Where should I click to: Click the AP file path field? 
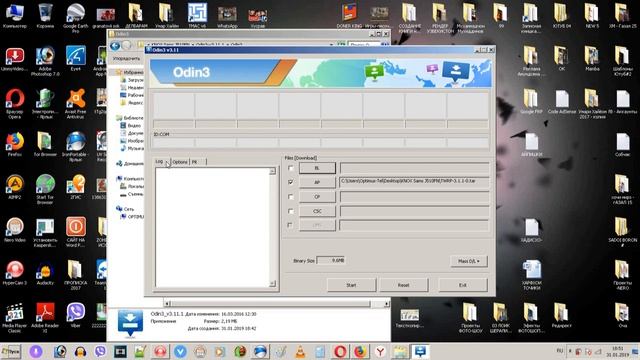(414, 182)
